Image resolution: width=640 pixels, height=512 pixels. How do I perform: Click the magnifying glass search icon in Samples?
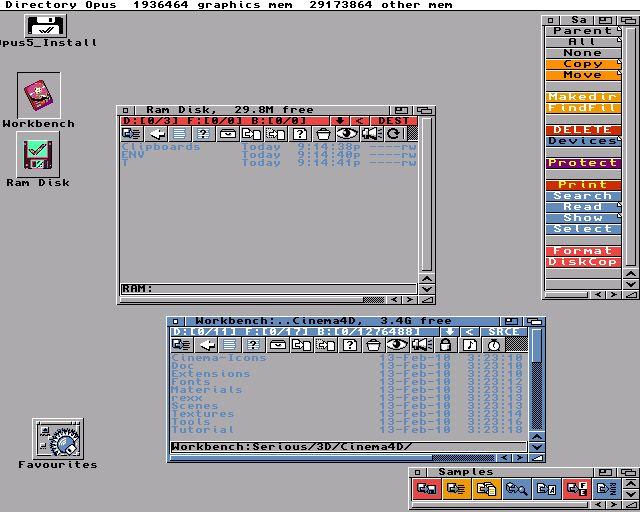point(516,489)
